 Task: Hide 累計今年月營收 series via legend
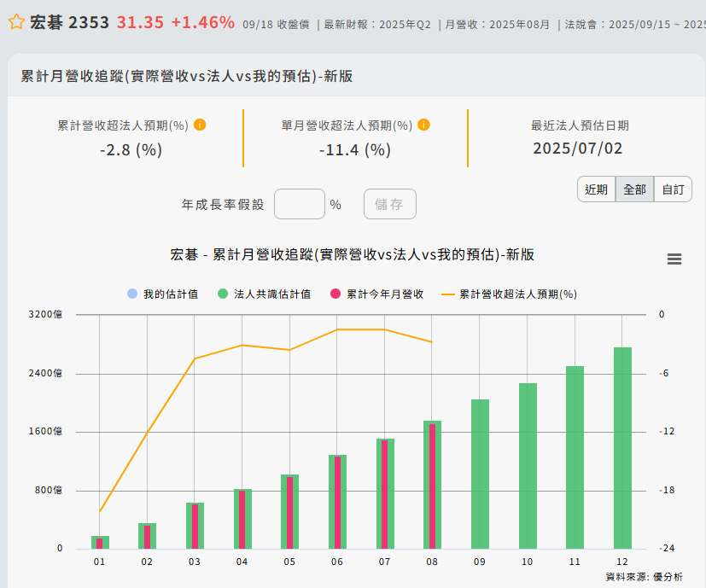[377, 294]
